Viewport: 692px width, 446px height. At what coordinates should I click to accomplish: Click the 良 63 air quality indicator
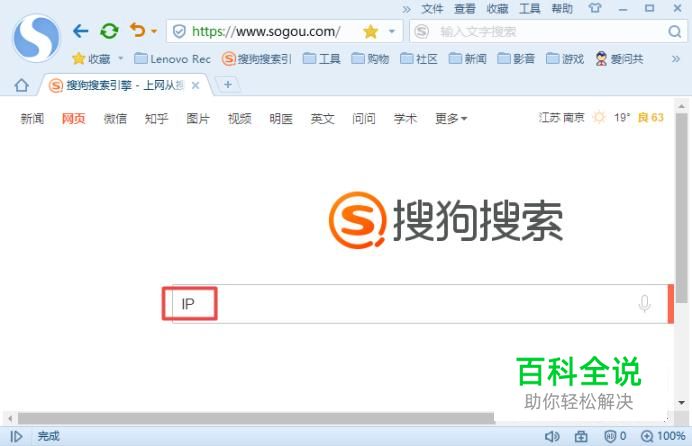pyautogui.click(x=651, y=117)
